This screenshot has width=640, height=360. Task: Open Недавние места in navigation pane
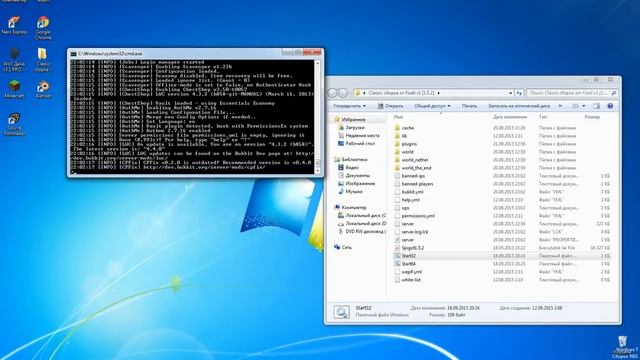tap(359, 136)
